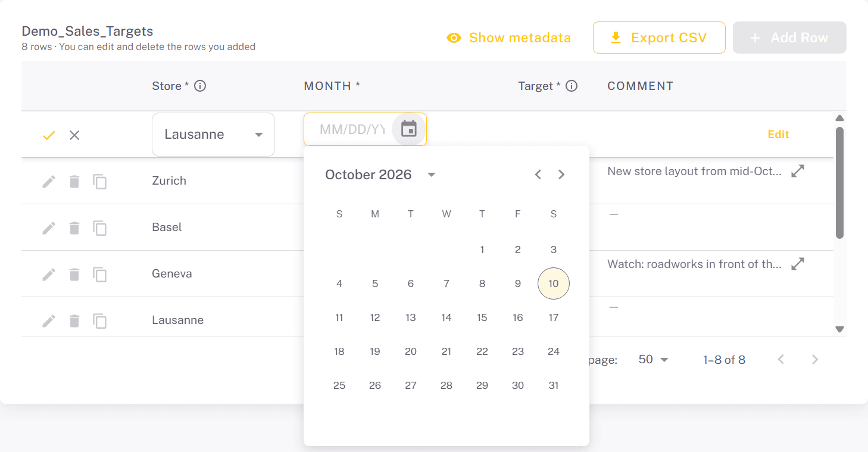Delete the Lausanne row with trash icon
The height and width of the screenshot is (452, 868).
click(74, 320)
